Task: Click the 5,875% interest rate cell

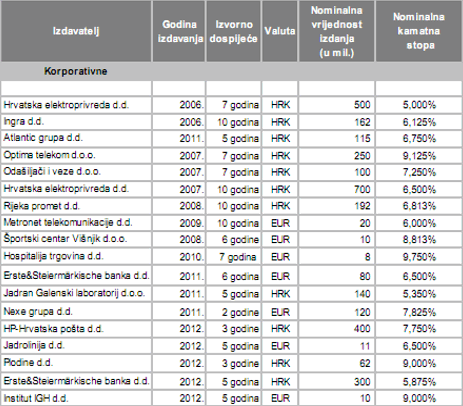Action: [x=419, y=382]
